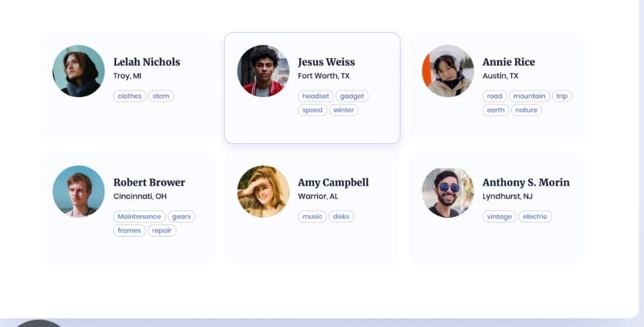
Task: Select Annie Rice's avatar image
Action: (447, 71)
